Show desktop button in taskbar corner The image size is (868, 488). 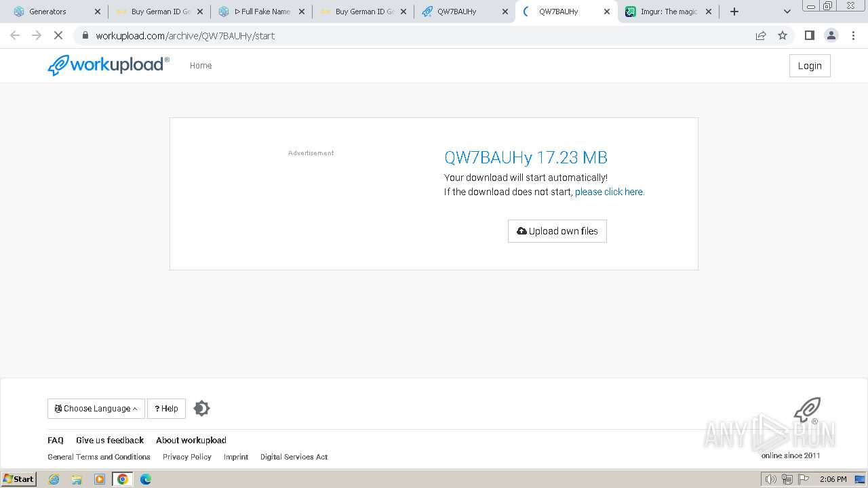(x=861, y=479)
